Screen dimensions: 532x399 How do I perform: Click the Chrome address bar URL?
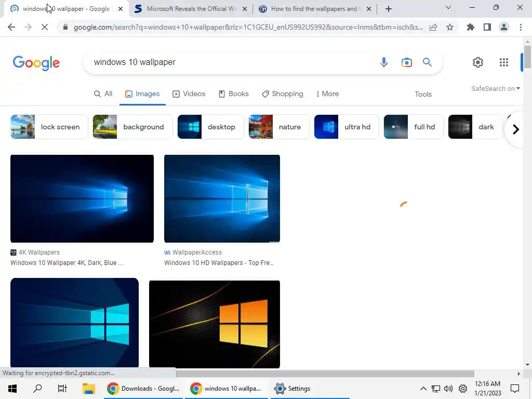(x=248, y=27)
